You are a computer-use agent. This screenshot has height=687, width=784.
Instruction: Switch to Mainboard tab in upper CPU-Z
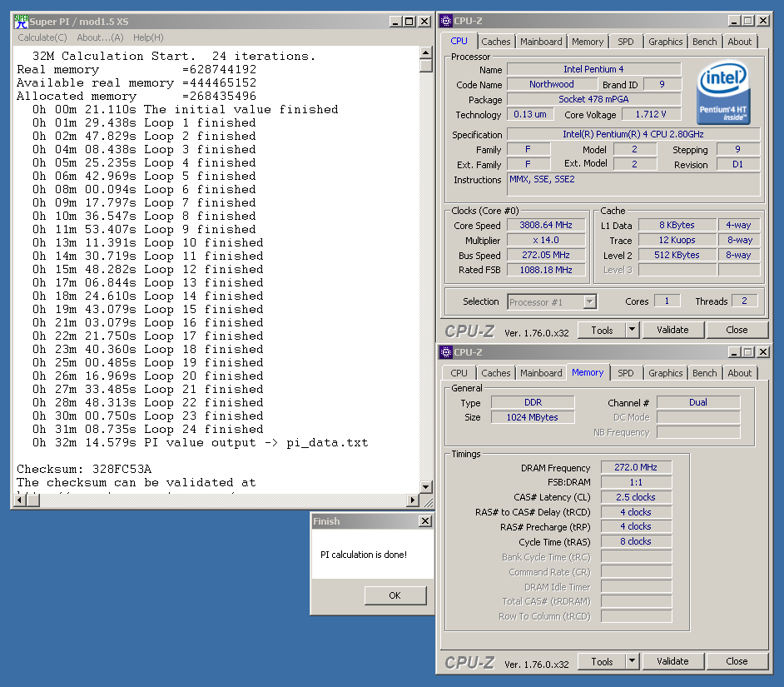click(541, 42)
